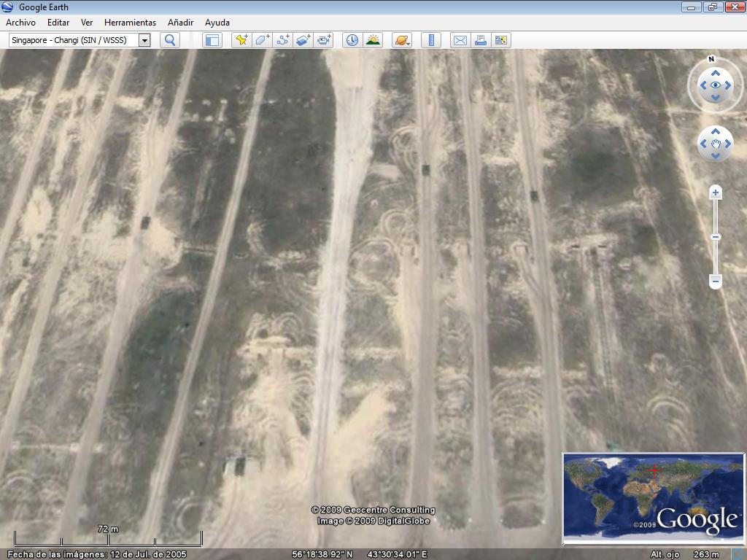This screenshot has width=747, height=560.
Task: Open the Añadir menu
Action: (x=180, y=23)
